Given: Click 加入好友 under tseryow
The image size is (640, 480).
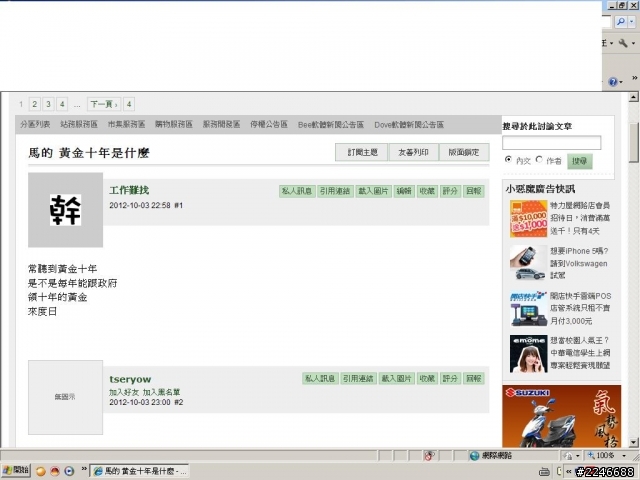Looking at the screenshot, I should point(124,392).
